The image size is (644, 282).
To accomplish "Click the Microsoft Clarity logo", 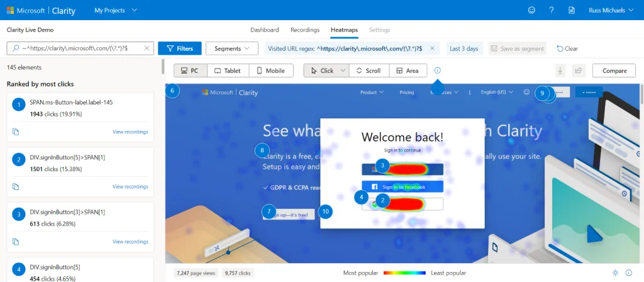I will tap(41, 10).
